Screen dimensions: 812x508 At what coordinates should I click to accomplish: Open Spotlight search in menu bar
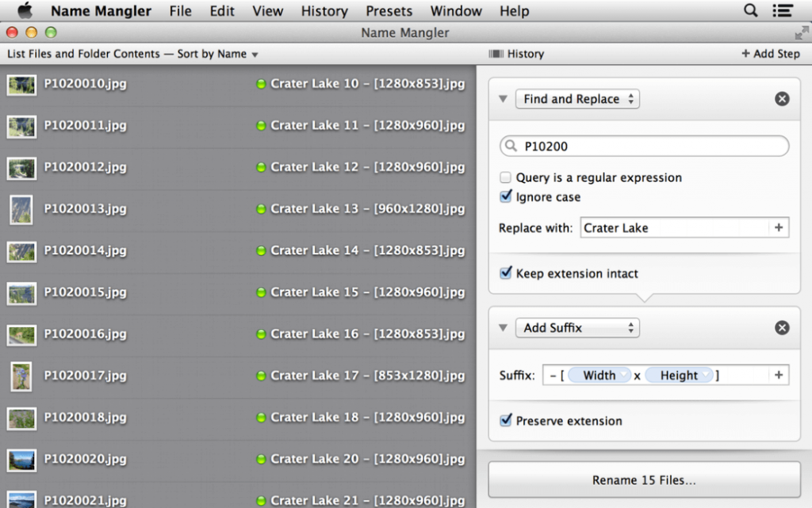750,11
